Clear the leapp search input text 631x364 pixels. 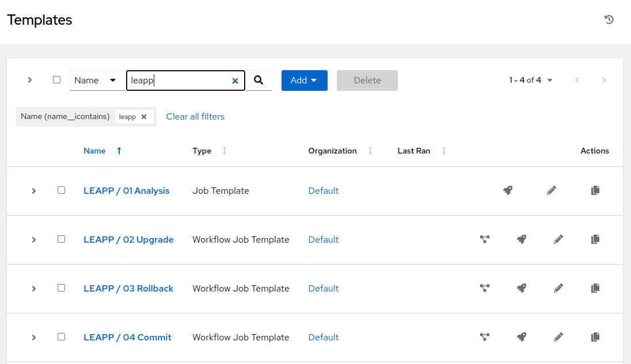tap(235, 81)
